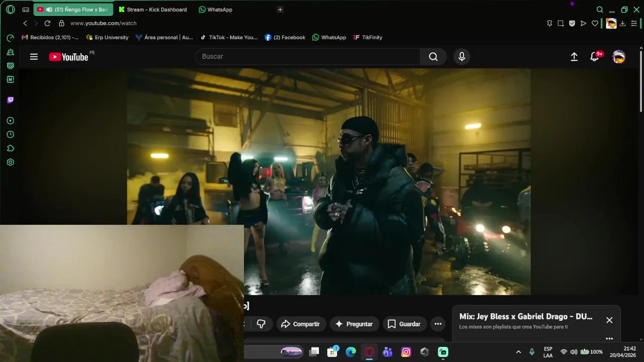Viewport: 644px width, 362px height.
Task: Switch to the WhatsApp browser tab
Action: [215, 10]
